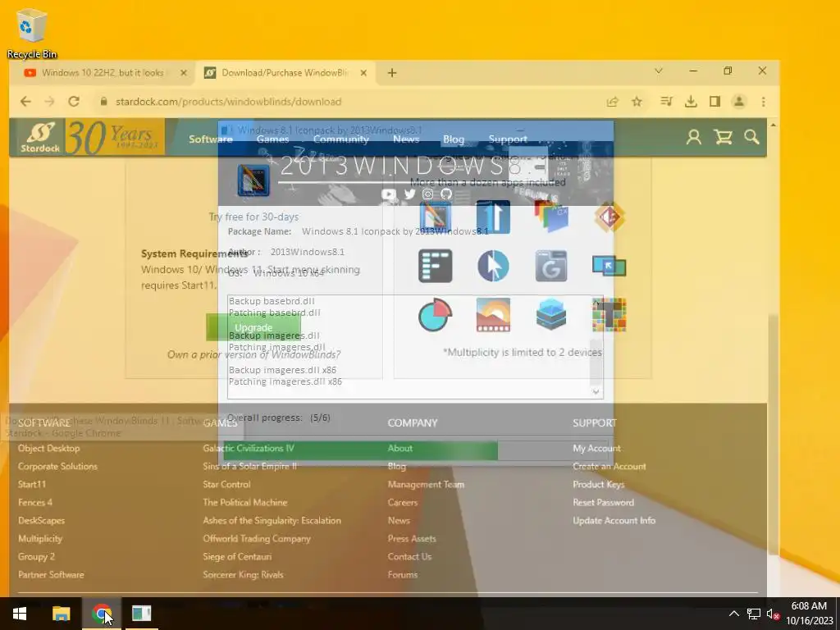Open a new Chrome tab
Viewport: 840px width, 630px height.
point(391,72)
